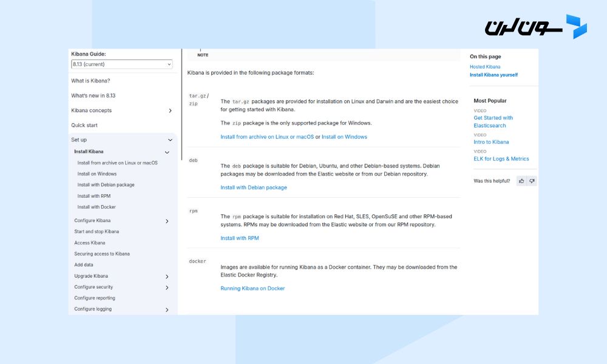Open the Kibana Guide version dropdown

coord(122,64)
